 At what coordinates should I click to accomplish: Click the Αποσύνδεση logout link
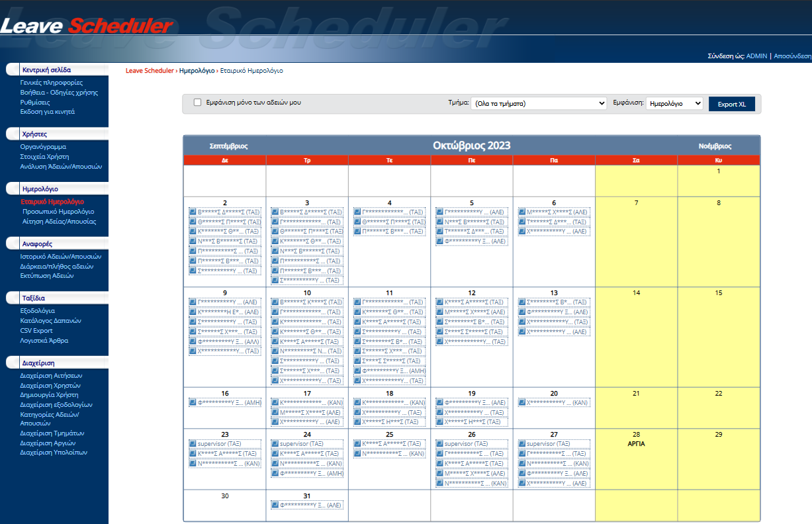(x=792, y=56)
